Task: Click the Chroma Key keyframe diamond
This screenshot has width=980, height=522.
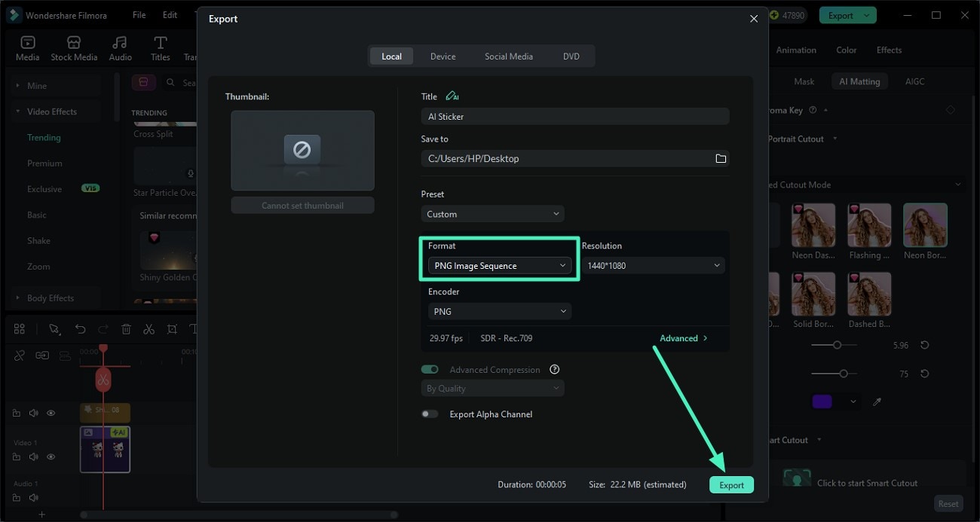Action: [x=950, y=110]
